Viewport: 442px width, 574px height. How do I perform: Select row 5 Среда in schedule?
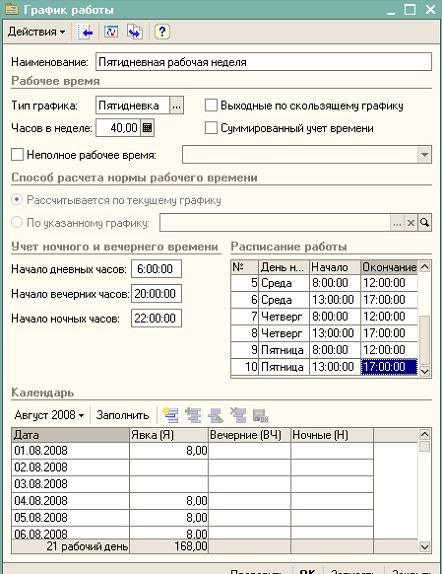(324, 283)
